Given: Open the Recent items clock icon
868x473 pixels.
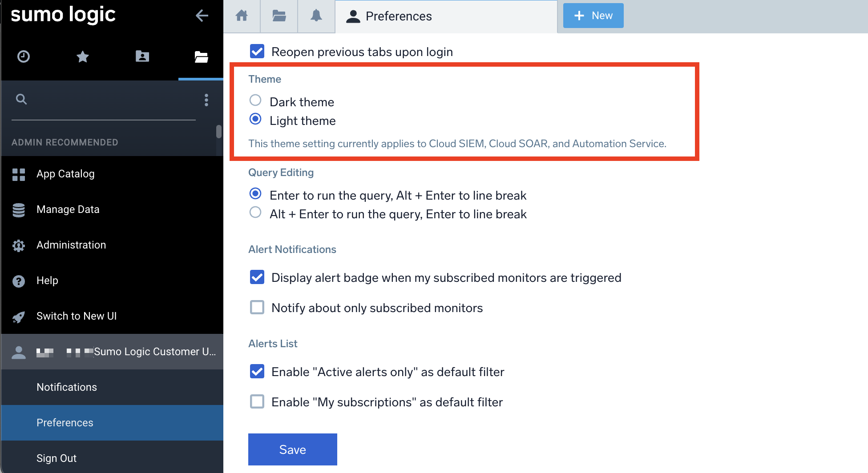Looking at the screenshot, I should (23, 56).
